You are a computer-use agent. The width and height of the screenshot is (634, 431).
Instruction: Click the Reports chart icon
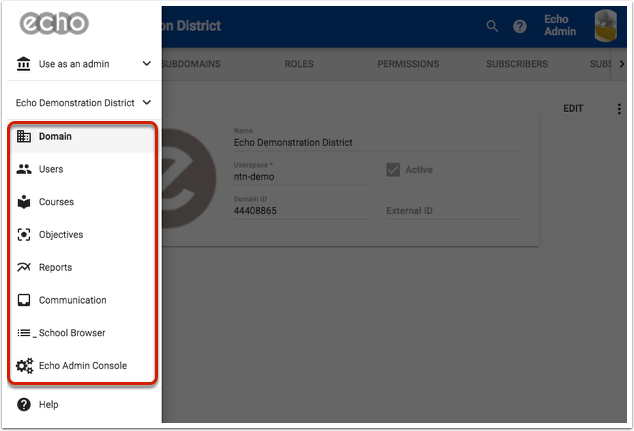[24, 267]
